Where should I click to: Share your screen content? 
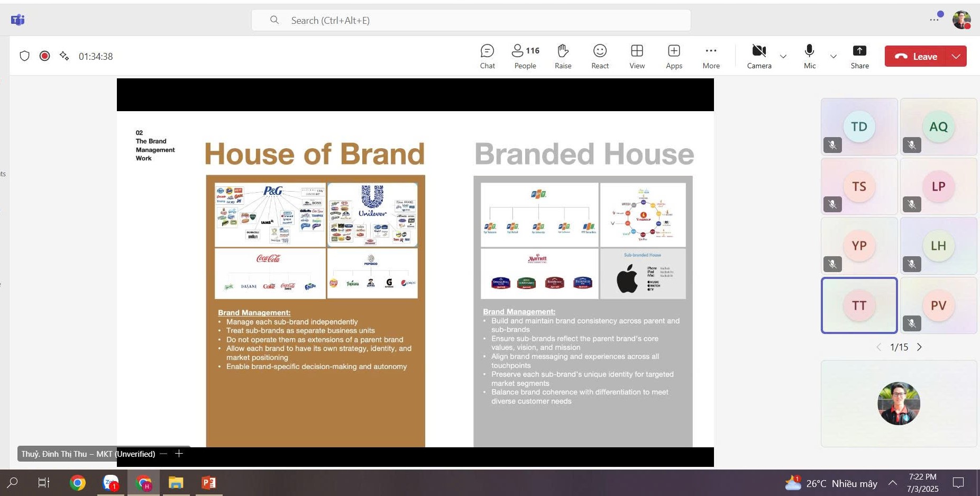coord(859,57)
